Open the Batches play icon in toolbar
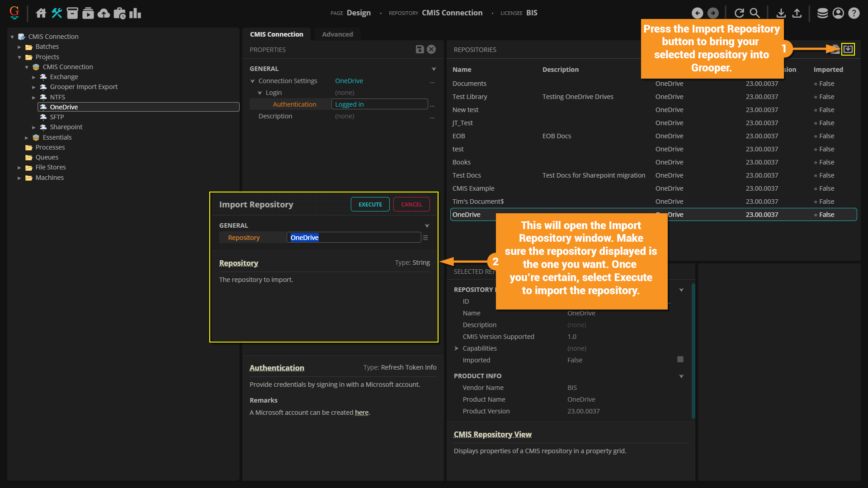 88,13
